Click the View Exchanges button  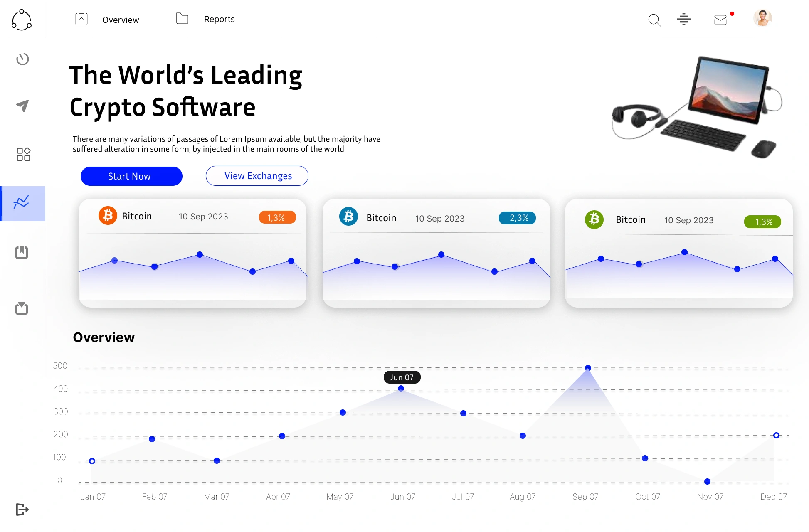(257, 176)
